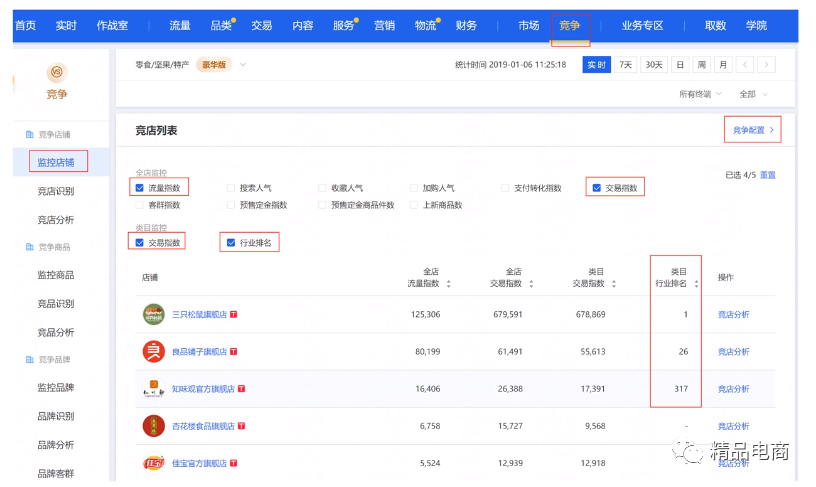The width and height of the screenshot is (816, 487).
Task: Open the 市场 navigation tab
Action: coord(528,25)
